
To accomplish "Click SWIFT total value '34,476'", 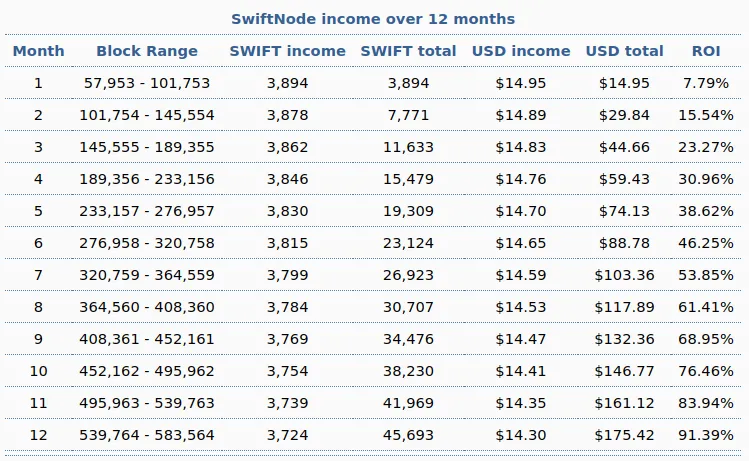I will coord(408,339).
